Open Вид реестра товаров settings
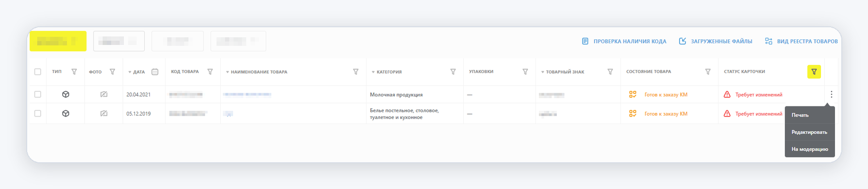 807,41
